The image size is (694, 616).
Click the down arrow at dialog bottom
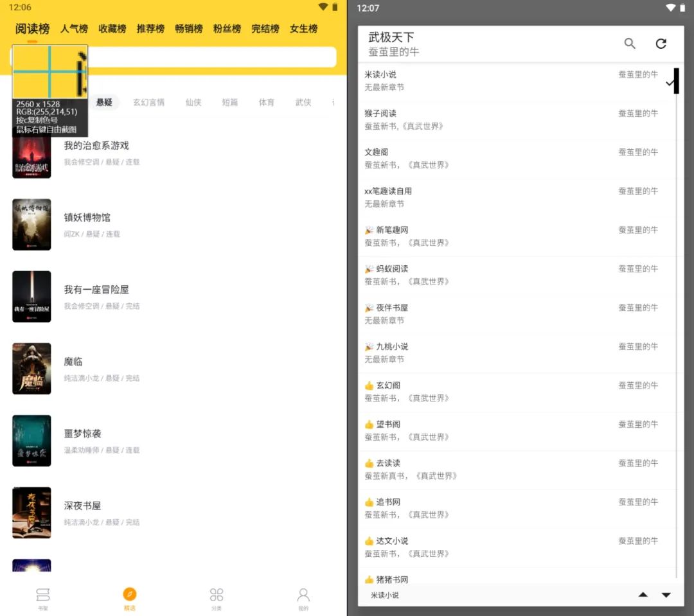tap(666, 595)
